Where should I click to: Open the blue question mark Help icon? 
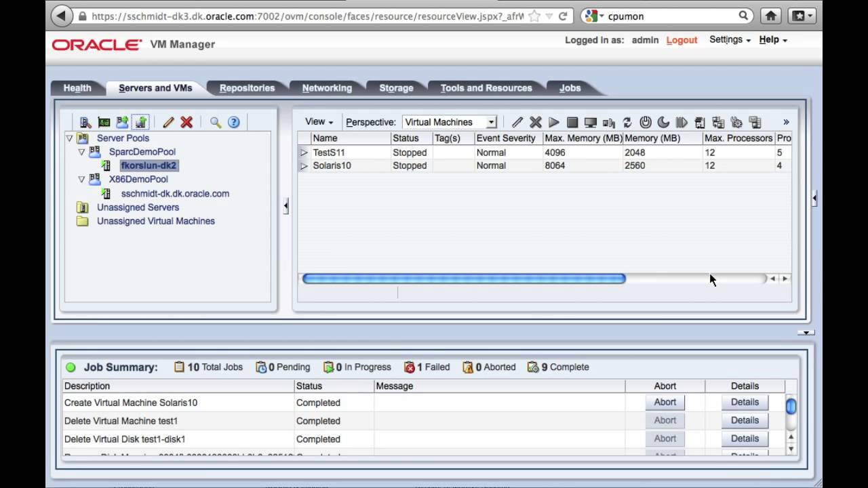click(x=234, y=122)
